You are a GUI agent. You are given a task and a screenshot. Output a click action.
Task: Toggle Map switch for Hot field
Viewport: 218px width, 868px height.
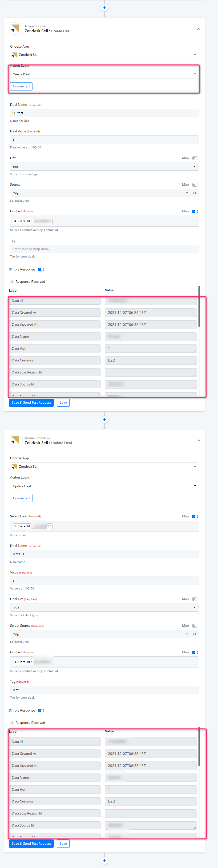pyautogui.click(x=195, y=158)
